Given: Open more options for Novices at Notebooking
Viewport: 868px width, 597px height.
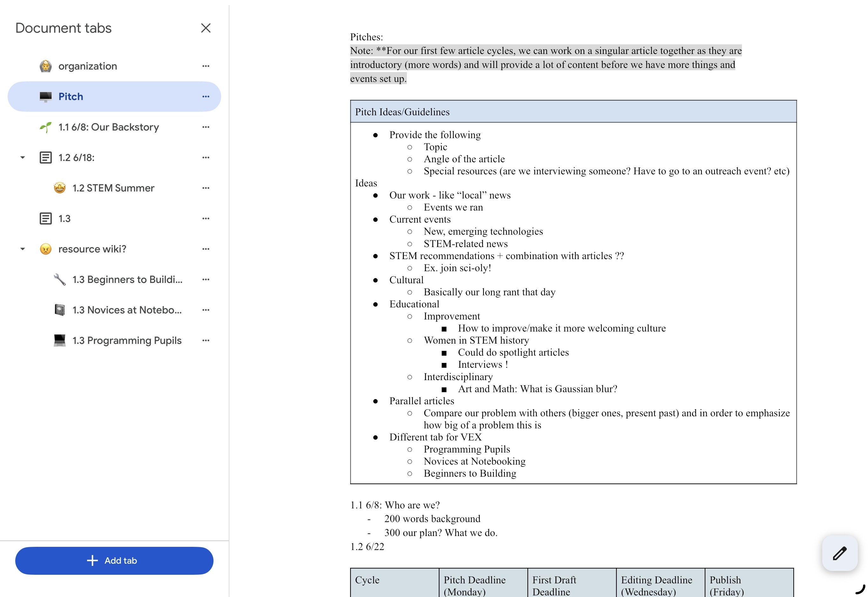Looking at the screenshot, I should pyautogui.click(x=205, y=310).
